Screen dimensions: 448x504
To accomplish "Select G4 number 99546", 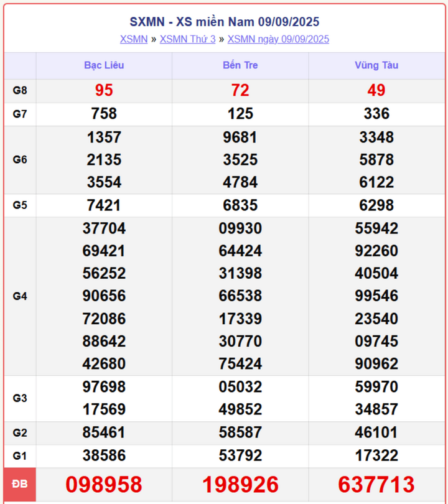I will click(x=376, y=296).
